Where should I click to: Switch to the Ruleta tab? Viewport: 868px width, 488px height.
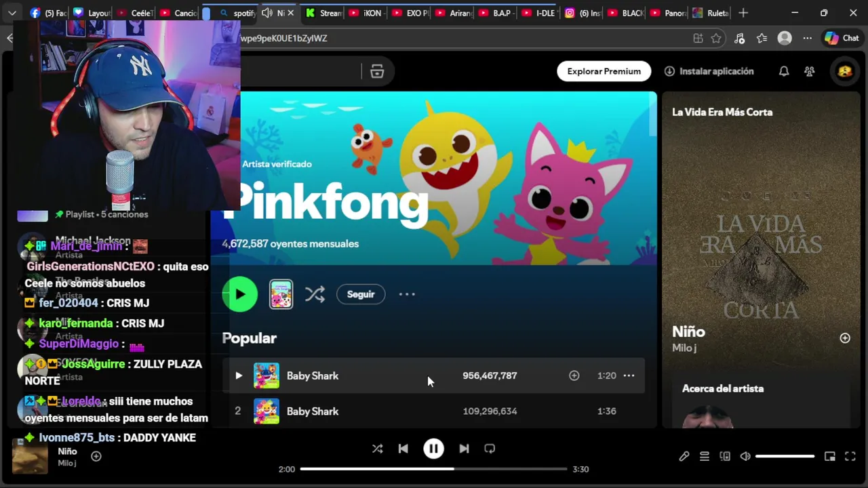click(x=711, y=13)
